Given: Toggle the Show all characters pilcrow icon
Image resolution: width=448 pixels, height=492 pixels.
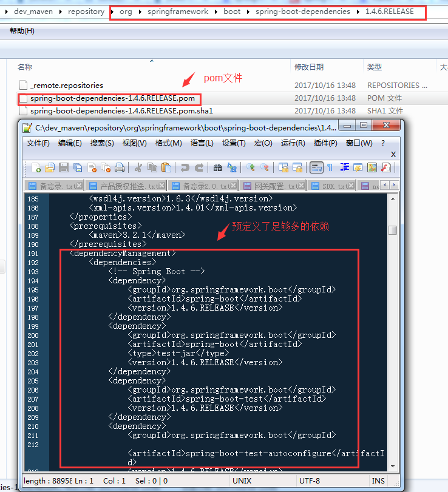Looking at the screenshot, I should tap(330, 168).
